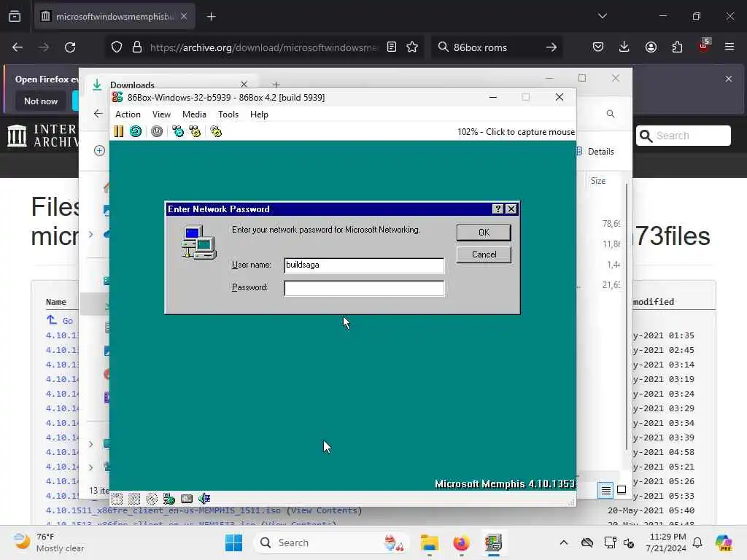The height and width of the screenshot is (560, 747).
Task: Focus the User name field containing buildsaga
Action: click(364, 265)
